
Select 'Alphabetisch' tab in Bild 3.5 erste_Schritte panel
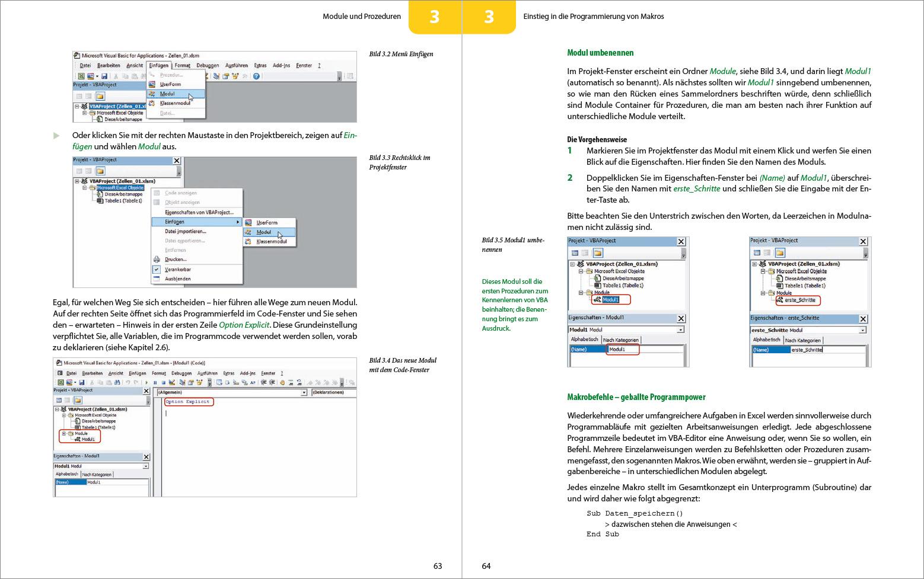[x=767, y=340]
